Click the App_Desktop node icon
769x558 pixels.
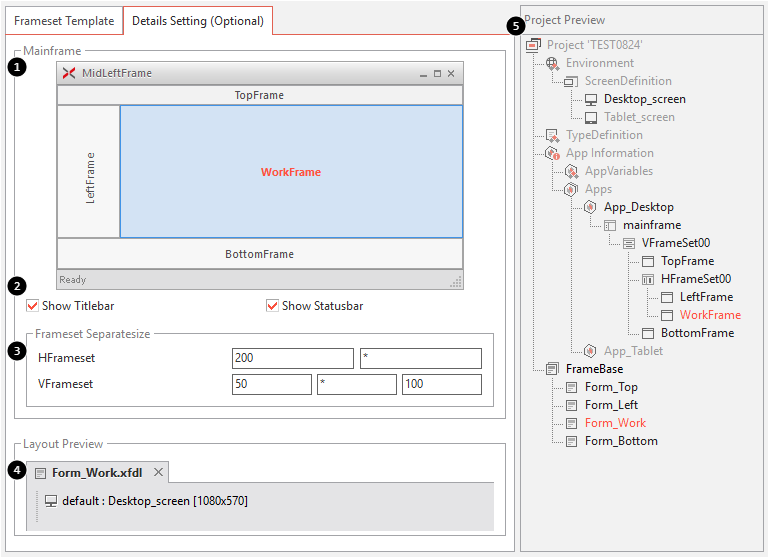(x=591, y=207)
